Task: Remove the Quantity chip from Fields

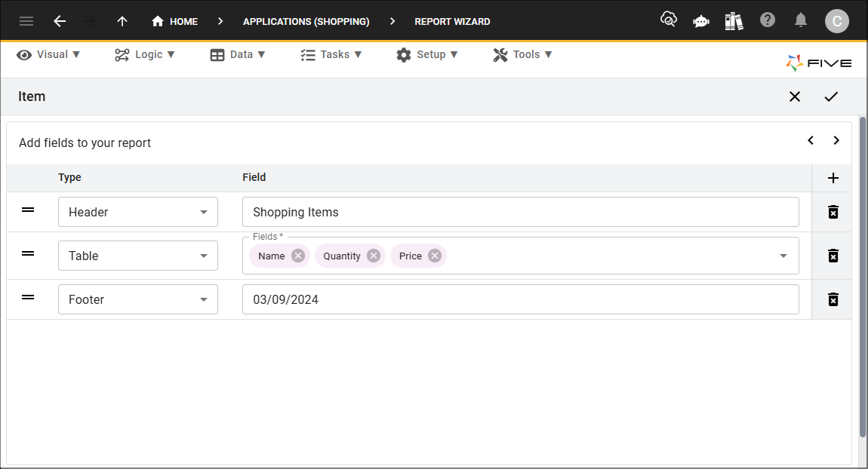Action: click(x=374, y=256)
